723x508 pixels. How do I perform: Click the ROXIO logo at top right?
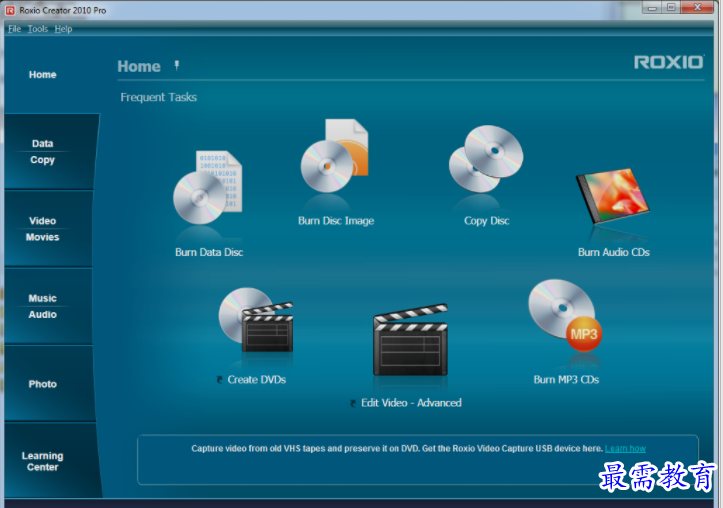coord(669,62)
